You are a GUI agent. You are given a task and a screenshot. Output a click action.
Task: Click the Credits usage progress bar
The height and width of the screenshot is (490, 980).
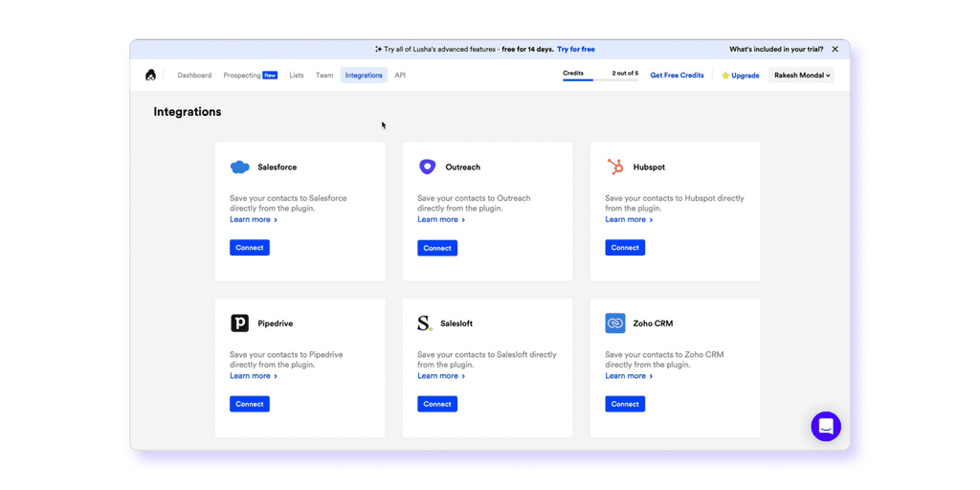pyautogui.click(x=601, y=80)
